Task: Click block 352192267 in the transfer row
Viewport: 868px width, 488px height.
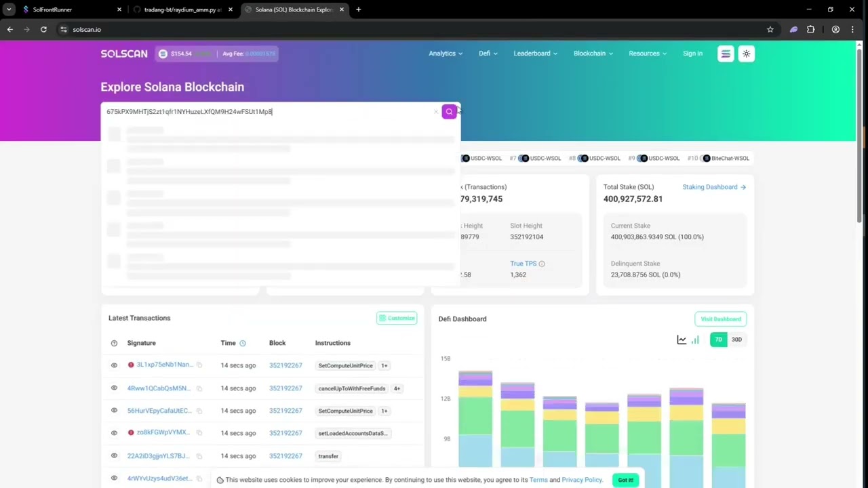Action: tap(285, 456)
